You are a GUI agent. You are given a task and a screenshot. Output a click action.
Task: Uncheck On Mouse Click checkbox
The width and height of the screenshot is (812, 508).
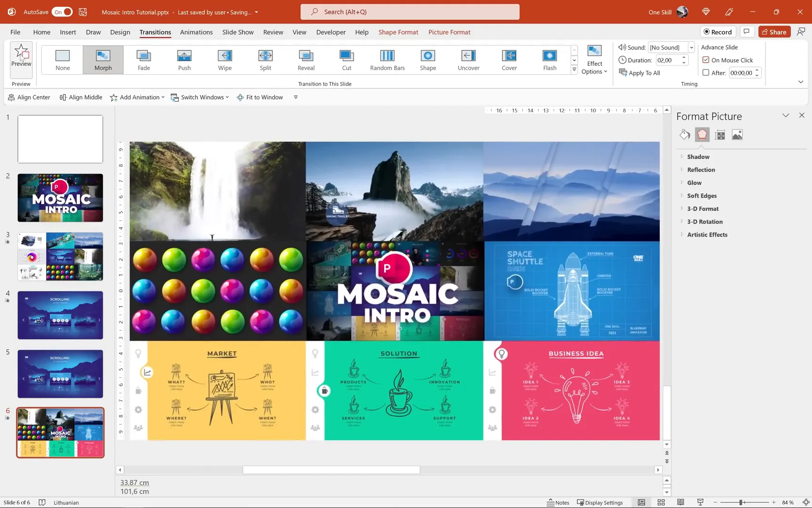[706, 60]
